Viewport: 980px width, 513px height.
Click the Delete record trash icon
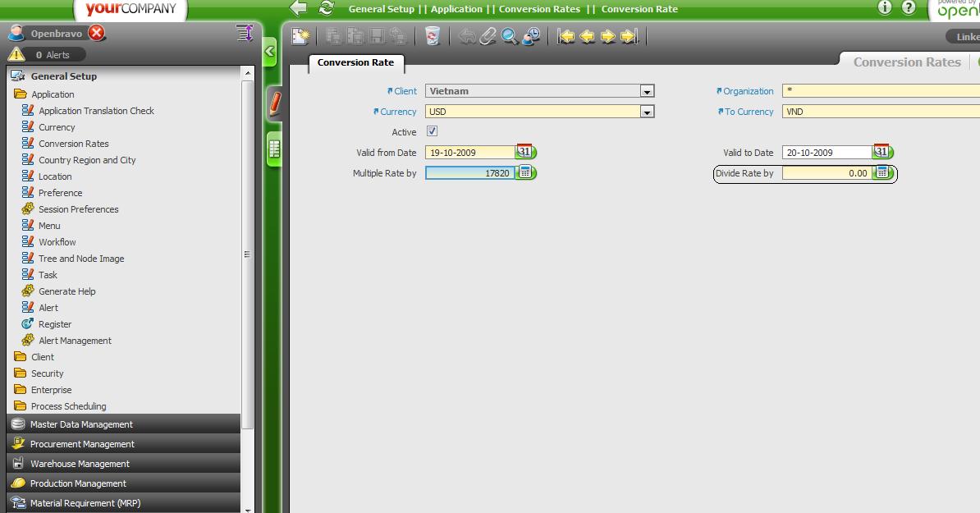click(432, 36)
